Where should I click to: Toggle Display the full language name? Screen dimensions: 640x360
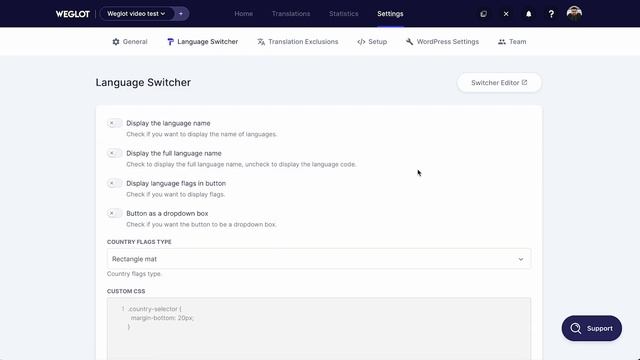click(114, 153)
